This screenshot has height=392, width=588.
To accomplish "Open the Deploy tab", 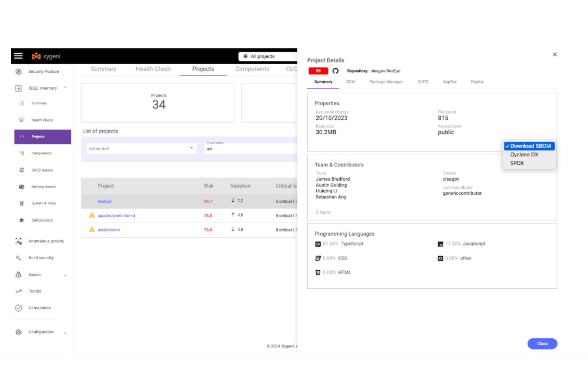I will coord(477,82).
